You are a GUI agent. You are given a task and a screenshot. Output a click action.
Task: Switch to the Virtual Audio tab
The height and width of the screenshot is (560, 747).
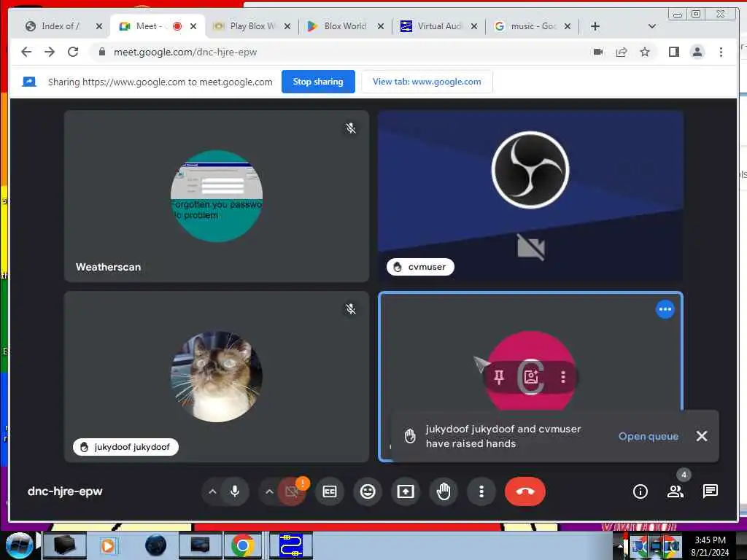pos(438,26)
